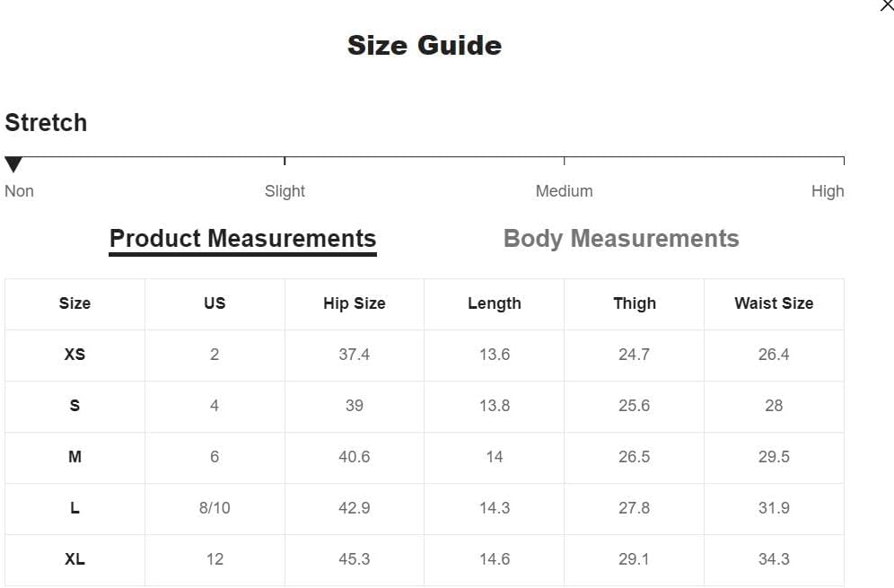Click the US column header

215,303
